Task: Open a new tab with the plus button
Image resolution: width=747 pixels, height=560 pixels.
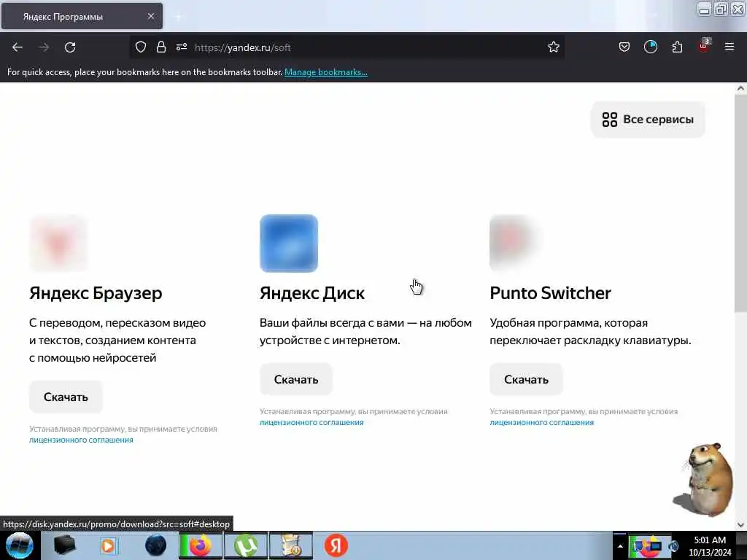Action: pyautogui.click(x=178, y=17)
